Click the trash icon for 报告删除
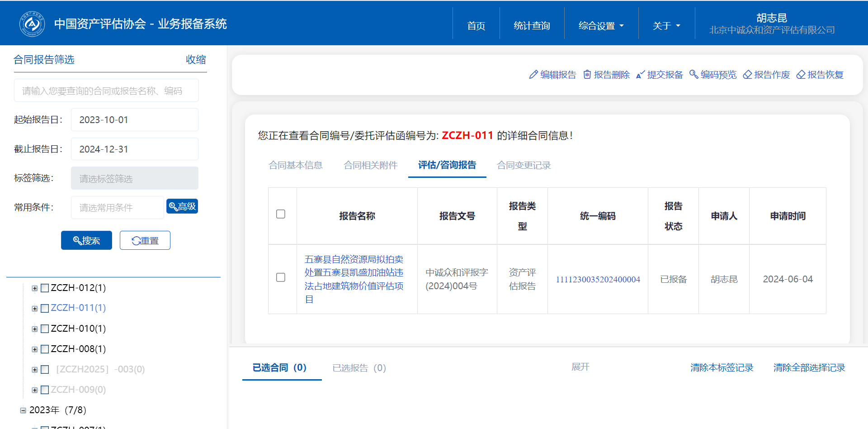 [587, 75]
